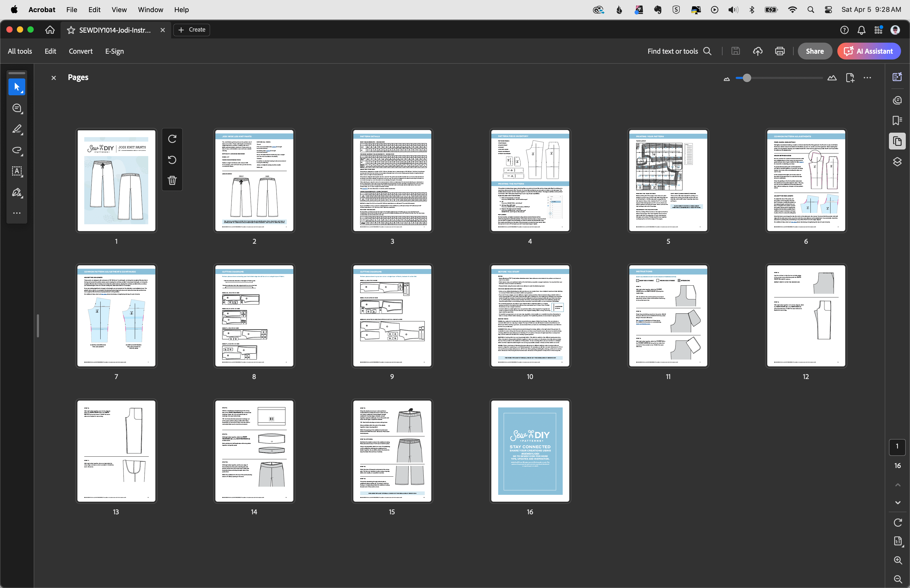Viewport: 910px width, 588px height.
Task: Select page 8 cutting diagrams thumbnail
Action: click(x=254, y=316)
